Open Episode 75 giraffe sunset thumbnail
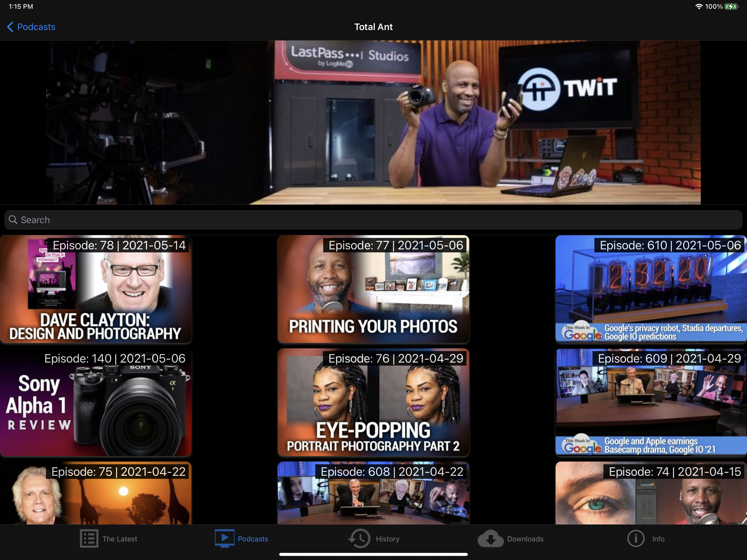The width and height of the screenshot is (747, 560). pyautogui.click(x=96, y=493)
